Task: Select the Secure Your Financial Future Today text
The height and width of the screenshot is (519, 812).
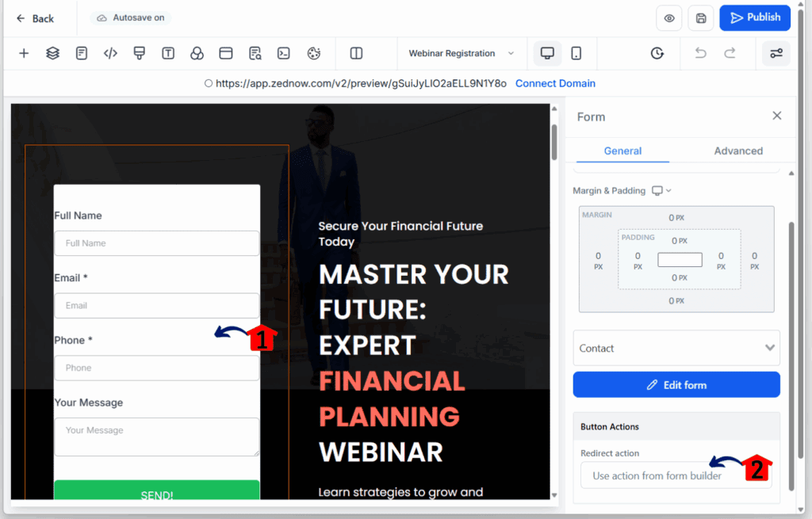Action: (400, 234)
